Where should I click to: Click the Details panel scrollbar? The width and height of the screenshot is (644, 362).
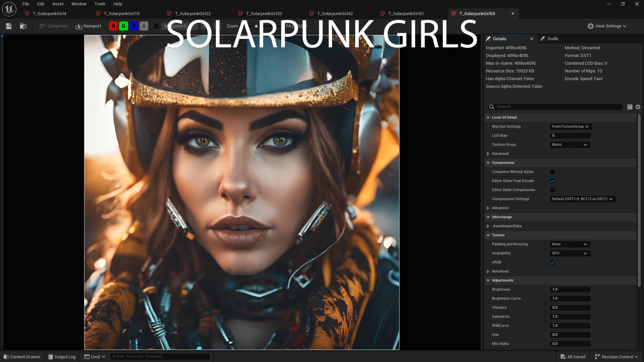(639, 200)
